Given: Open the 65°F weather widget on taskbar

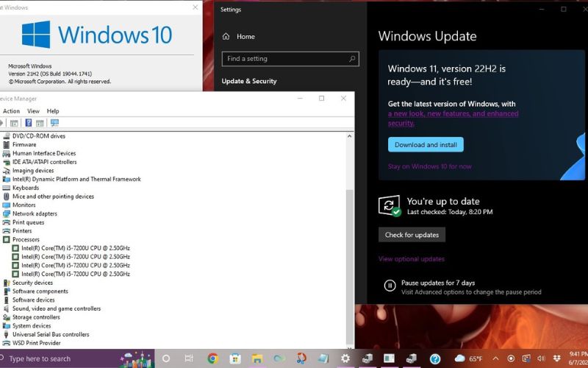Looking at the screenshot, I should 468,358.
